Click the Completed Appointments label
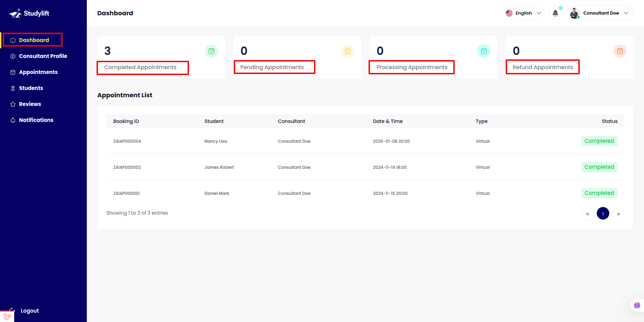 coord(140,67)
